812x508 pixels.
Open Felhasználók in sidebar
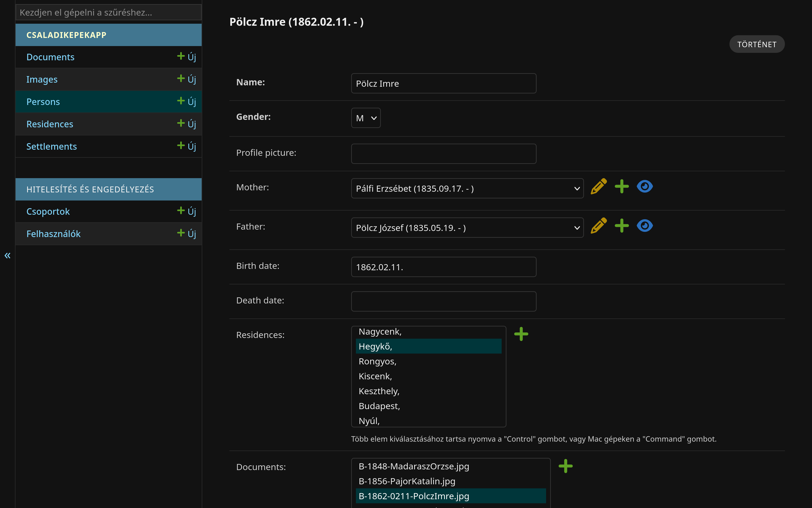pos(53,234)
